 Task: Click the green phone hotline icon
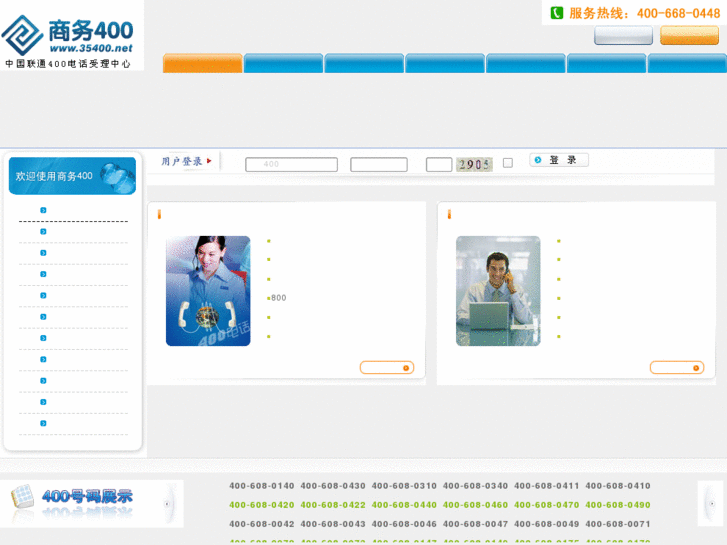(556, 13)
